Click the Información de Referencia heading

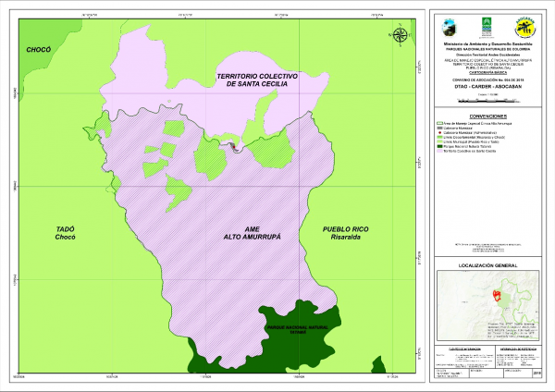click(518, 349)
